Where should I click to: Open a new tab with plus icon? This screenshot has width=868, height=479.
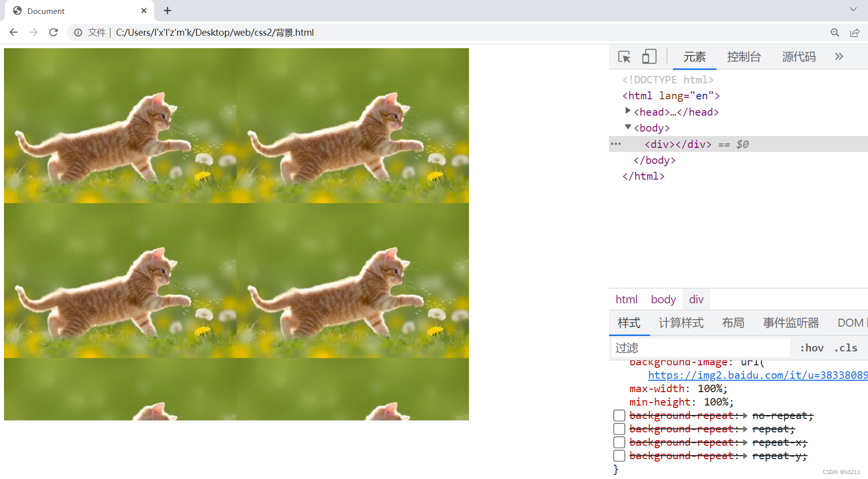pyautogui.click(x=167, y=10)
